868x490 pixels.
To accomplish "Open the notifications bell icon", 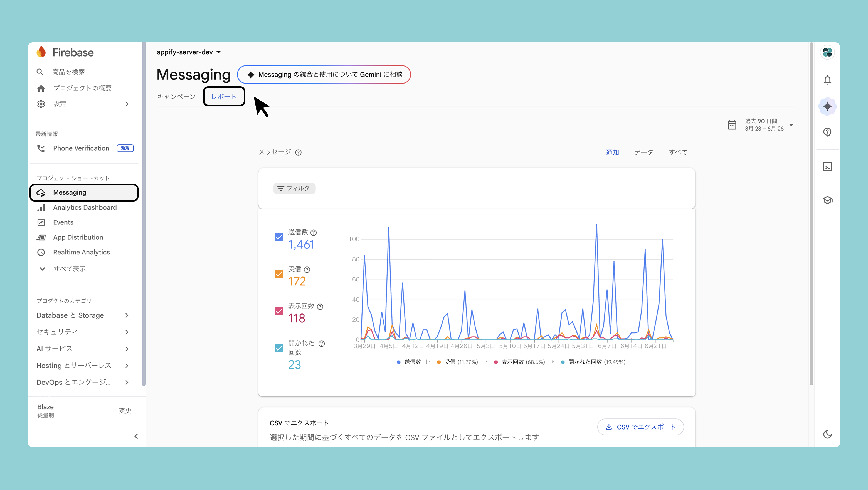I will pos(827,80).
